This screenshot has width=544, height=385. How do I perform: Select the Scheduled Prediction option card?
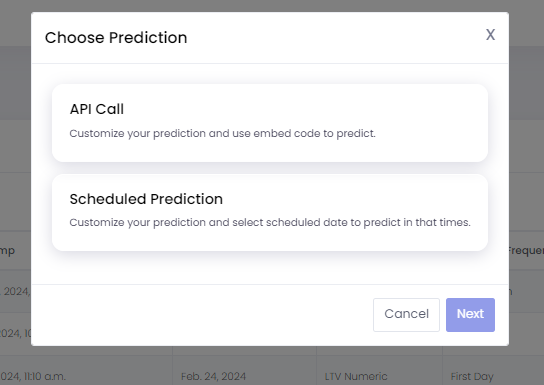point(270,212)
